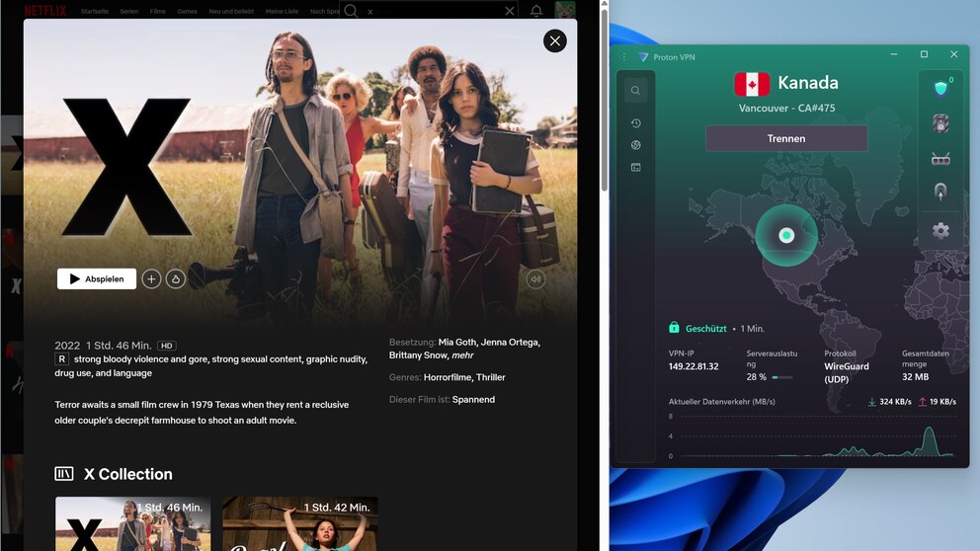This screenshot has width=980, height=551.
Task: Open the Serien menu item
Action: (129, 11)
